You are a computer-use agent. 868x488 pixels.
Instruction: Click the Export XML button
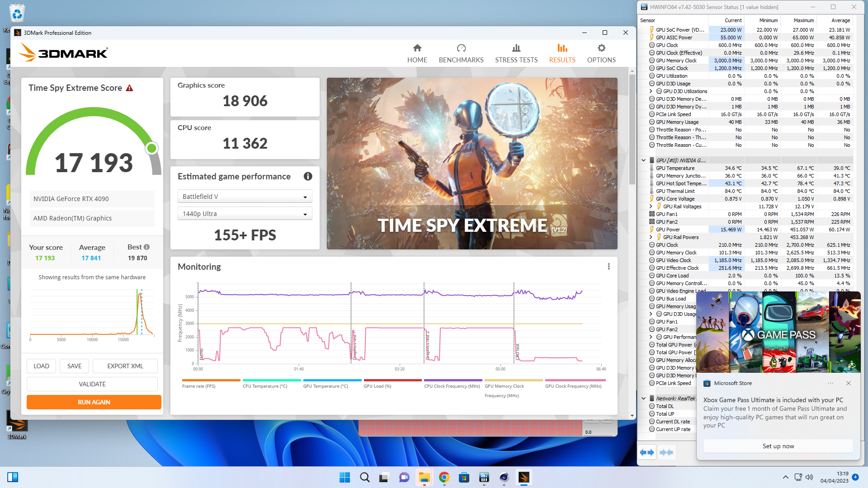(125, 366)
